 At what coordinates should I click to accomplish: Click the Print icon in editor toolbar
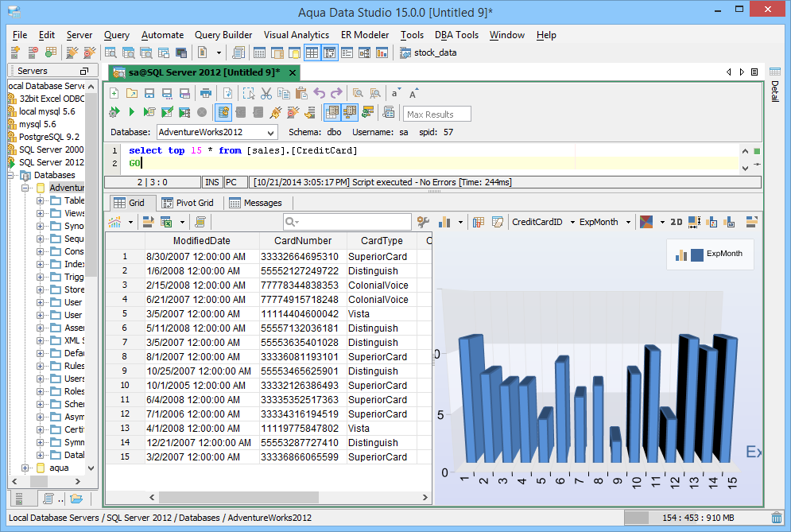207,93
